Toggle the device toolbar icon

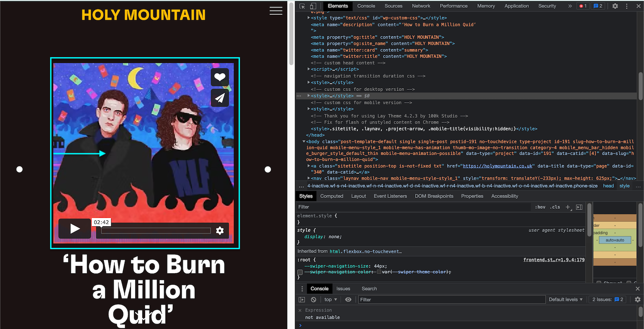click(313, 6)
